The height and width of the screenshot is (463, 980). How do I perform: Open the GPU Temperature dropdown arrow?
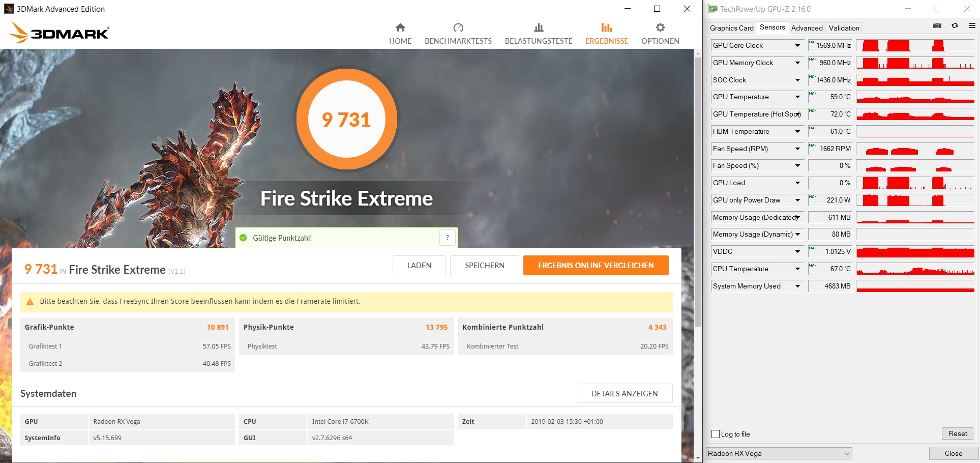pyautogui.click(x=797, y=97)
